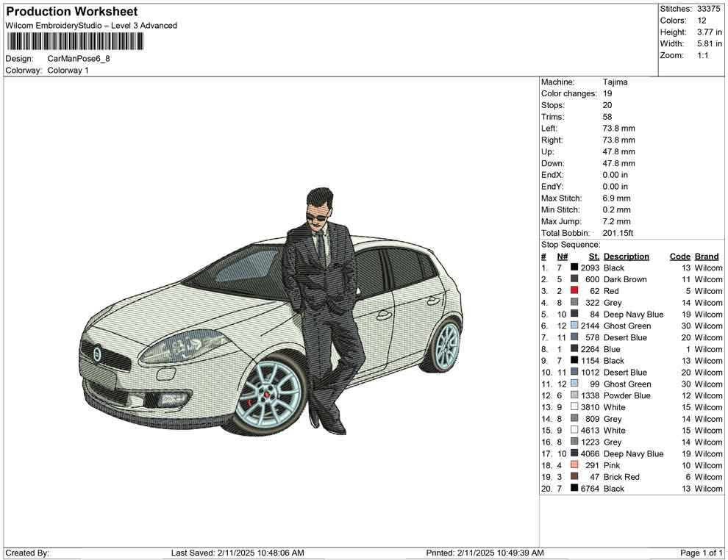728x560 pixels.
Task: Select the Dark Brown swatch for stop 2
Action: pyautogui.click(x=573, y=279)
